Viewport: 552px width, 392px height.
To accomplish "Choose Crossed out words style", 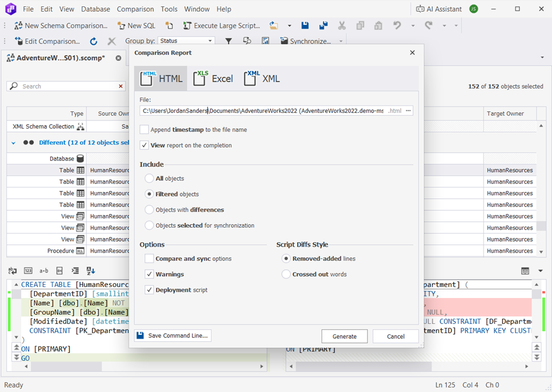I will [286, 274].
